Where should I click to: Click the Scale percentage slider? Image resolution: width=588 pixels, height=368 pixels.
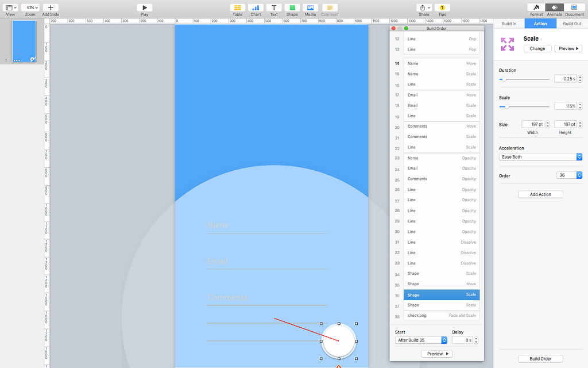(x=524, y=106)
